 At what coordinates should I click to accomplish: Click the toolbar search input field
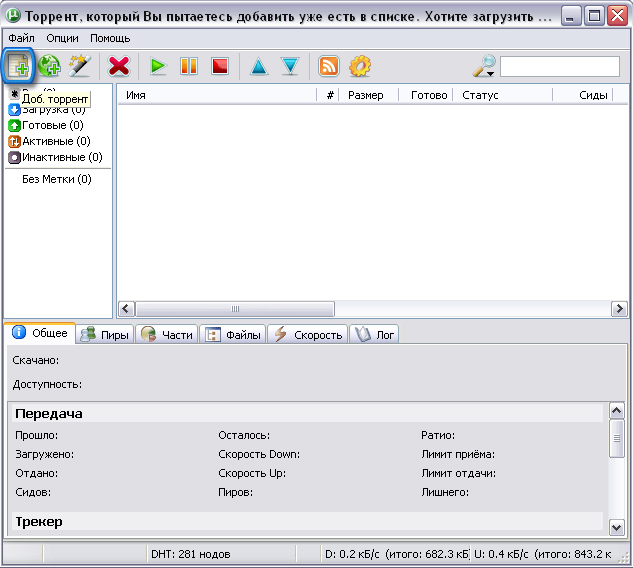(x=562, y=67)
